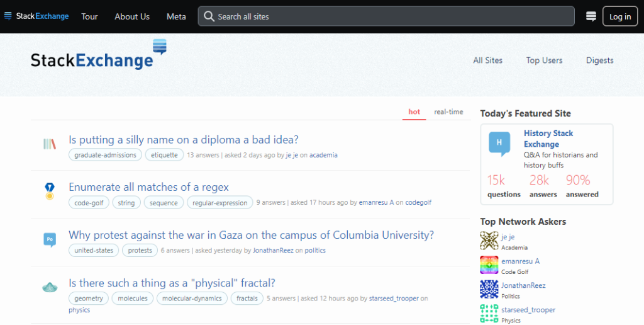Click the Code Golf medal site icon
Screen dimensions: 644x325
tap(50, 191)
